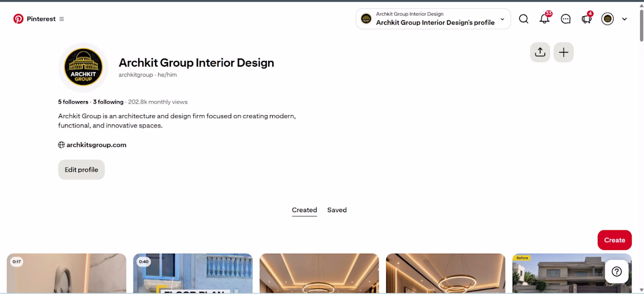Open the search magnifier icon
Screen dimensions: 644x294
[x=523, y=19]
